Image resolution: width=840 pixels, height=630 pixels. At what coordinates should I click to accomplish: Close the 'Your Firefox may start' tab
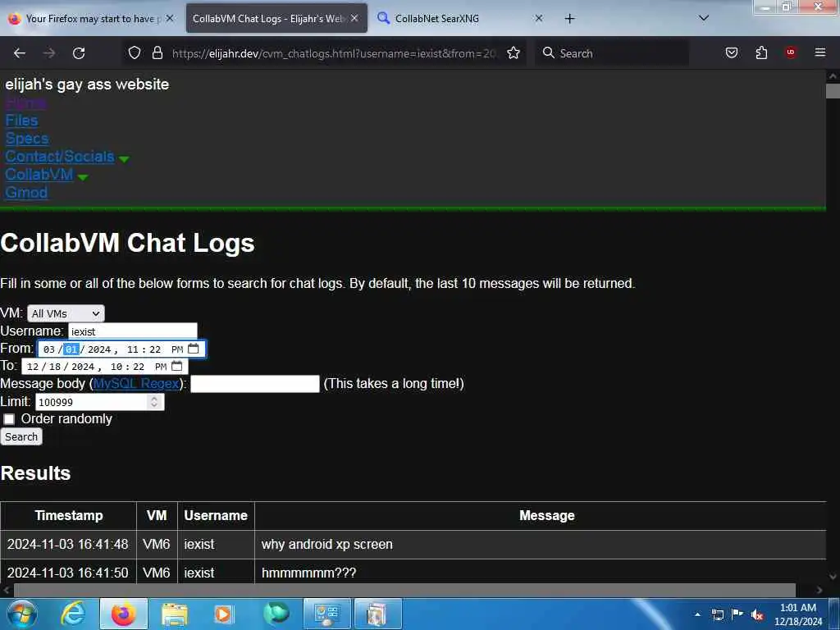pyautogui.click(x=170, y=18)
